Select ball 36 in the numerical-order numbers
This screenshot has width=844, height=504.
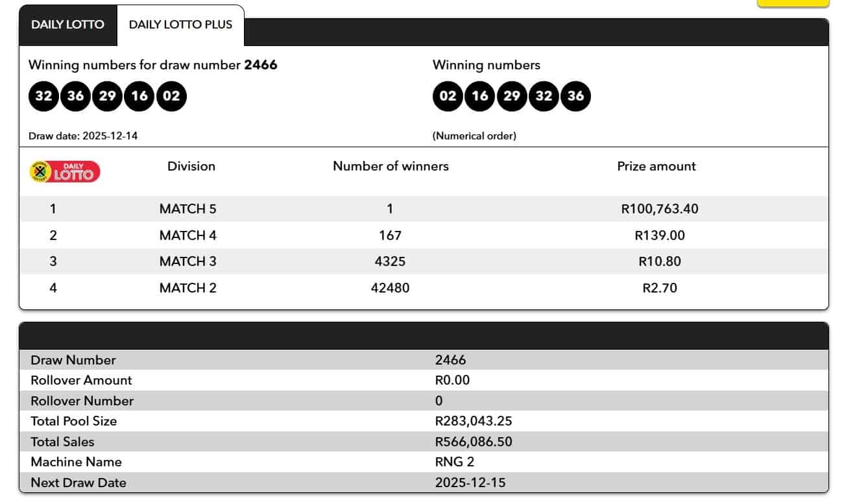pyautogui.click(x=575, y=96)
